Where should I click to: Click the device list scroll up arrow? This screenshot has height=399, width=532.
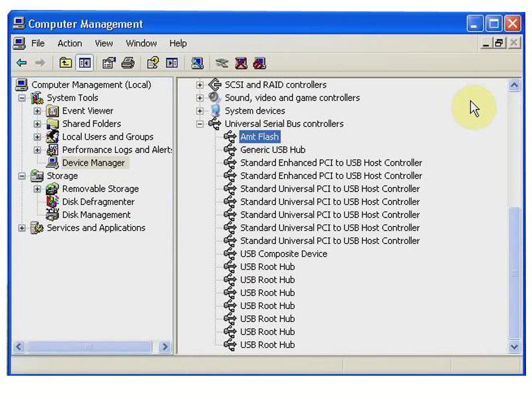514,85
